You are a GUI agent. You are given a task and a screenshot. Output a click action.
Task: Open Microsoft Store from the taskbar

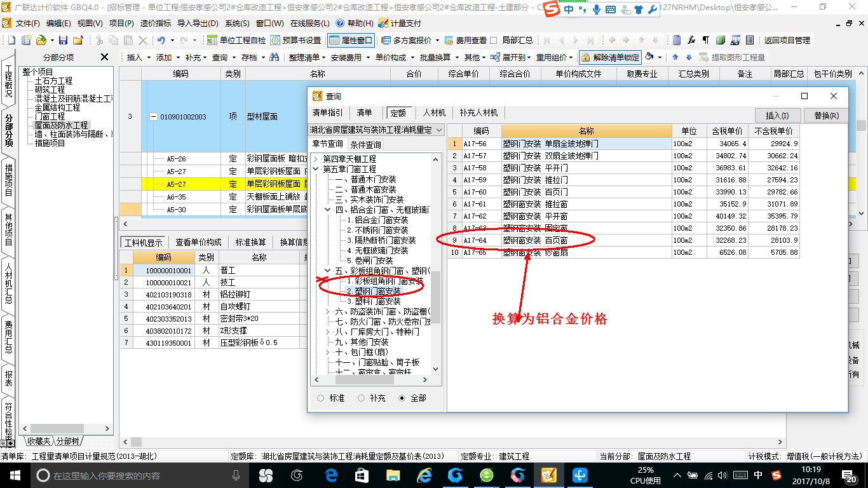[x=362, y=475]
